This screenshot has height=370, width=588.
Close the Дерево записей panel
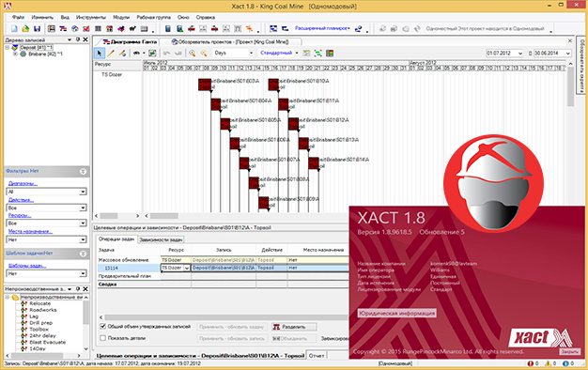pos(85,39)
